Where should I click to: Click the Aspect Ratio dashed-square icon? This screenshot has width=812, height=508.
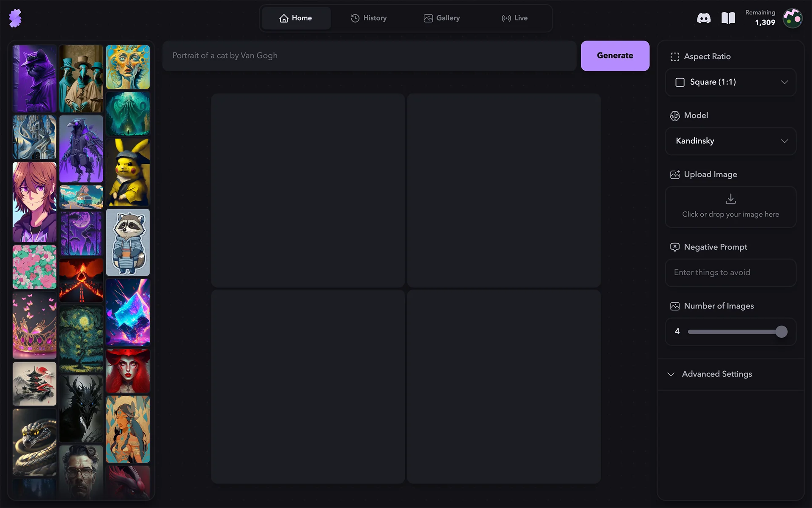[675, 57]
